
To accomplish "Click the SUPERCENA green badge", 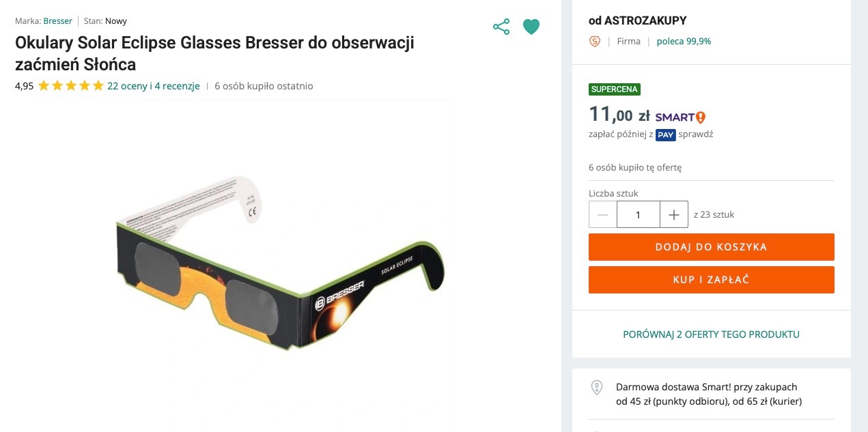I will [x=615, y=89].
